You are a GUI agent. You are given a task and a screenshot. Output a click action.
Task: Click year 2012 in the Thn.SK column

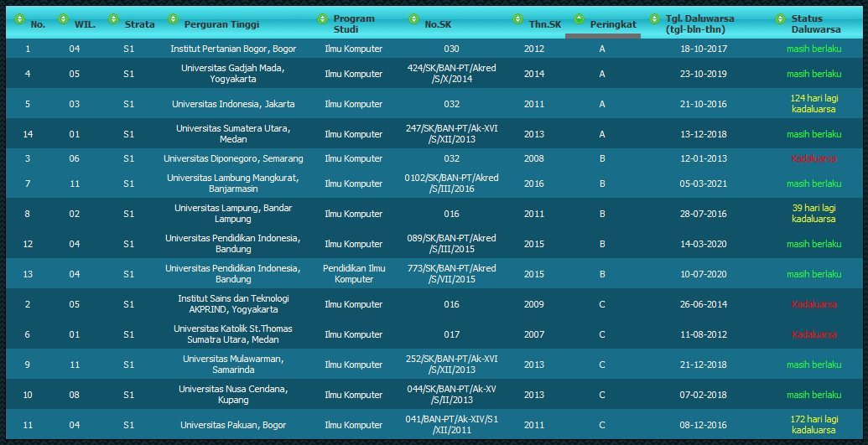pos(534,49)
